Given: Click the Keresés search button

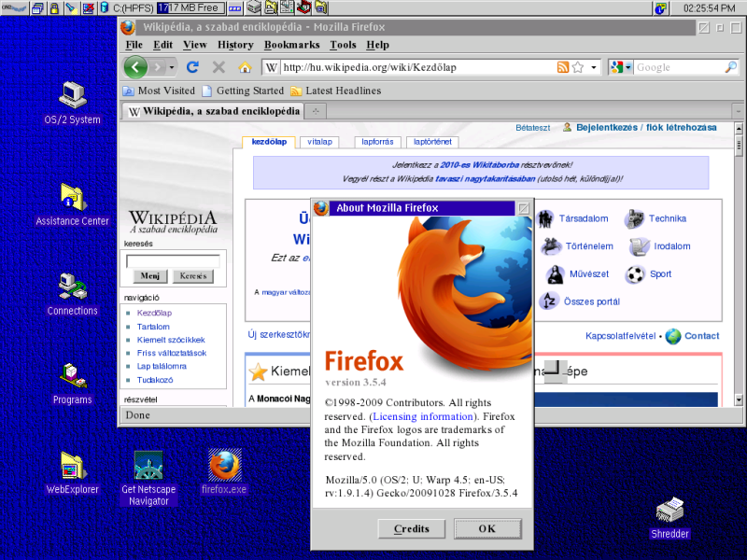Looking at the screenshot, I should 193,276.
